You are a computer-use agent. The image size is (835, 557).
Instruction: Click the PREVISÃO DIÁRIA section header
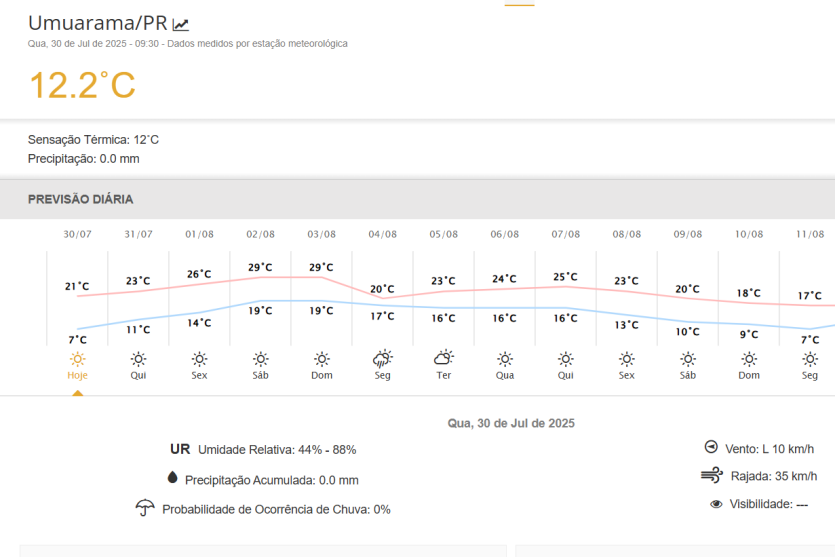[x=80, y=199]
